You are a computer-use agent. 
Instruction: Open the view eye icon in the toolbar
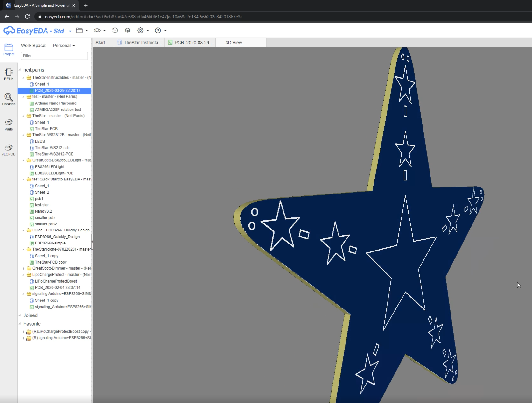[97, 30]
